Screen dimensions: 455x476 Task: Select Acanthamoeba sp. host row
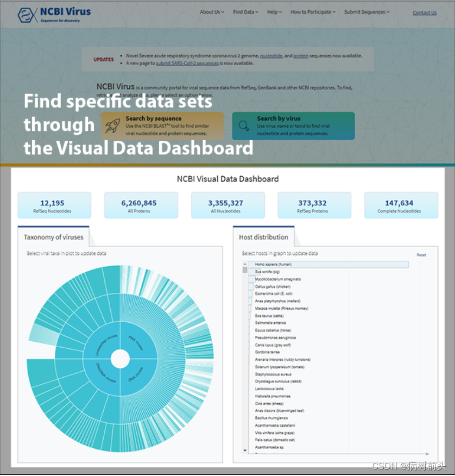[x=269, y=447]
